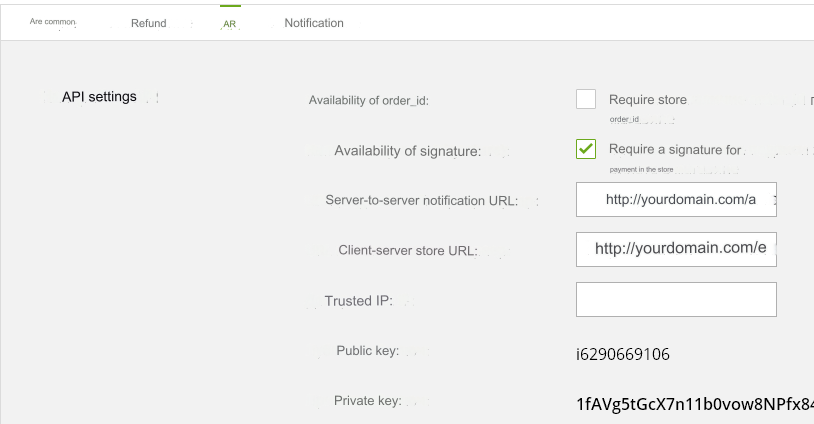Open the Notification tab
814x424 pixels.
(x=313, y=23)
